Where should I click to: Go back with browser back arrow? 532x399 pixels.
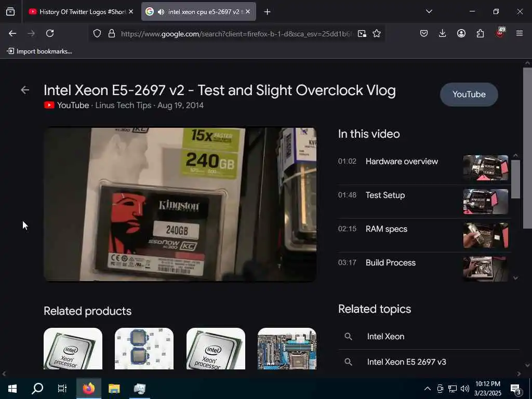coord(12,33)
